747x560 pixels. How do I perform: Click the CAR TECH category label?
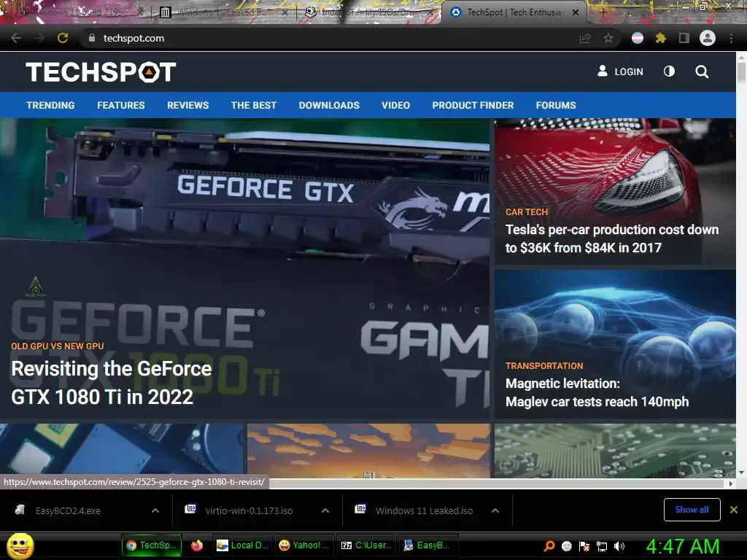(527, 212)
